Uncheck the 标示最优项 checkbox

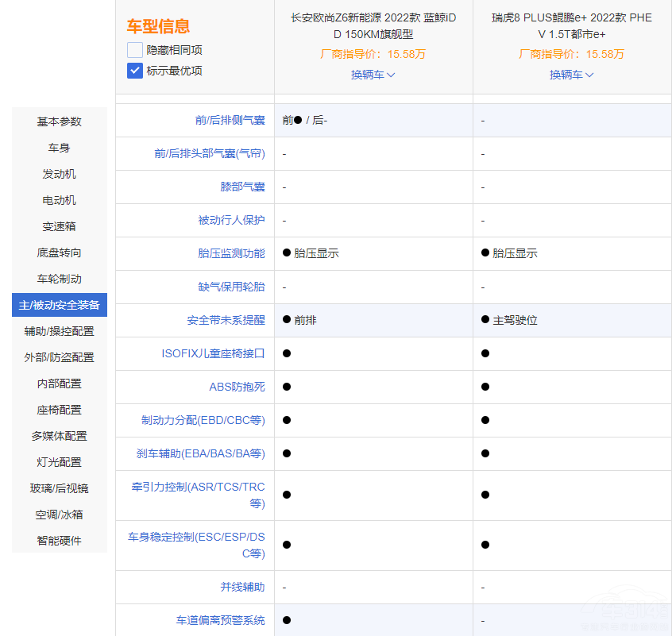click(x=134, y=71)
